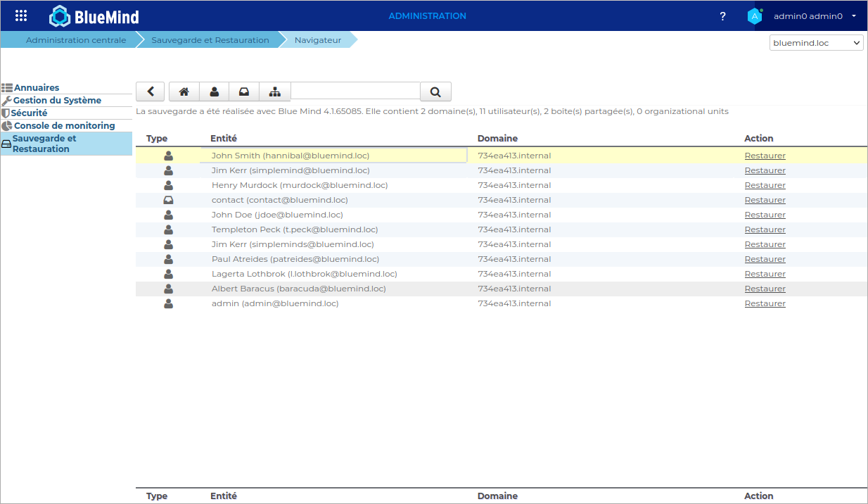Select John Doe (jdoe@bluemind.loc) entry
Viewport: 868px width, 504px height.
(x=277, y=215)
